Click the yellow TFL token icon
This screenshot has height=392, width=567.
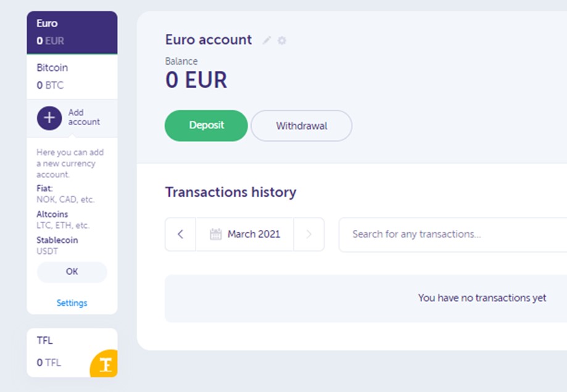click(104, 364)
